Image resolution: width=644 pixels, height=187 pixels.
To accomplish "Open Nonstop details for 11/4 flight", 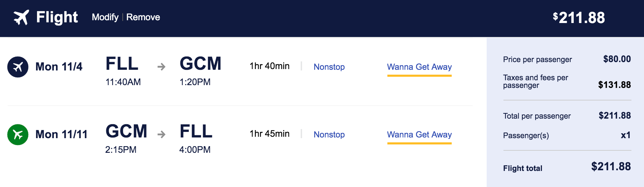I will coord(329,67).
